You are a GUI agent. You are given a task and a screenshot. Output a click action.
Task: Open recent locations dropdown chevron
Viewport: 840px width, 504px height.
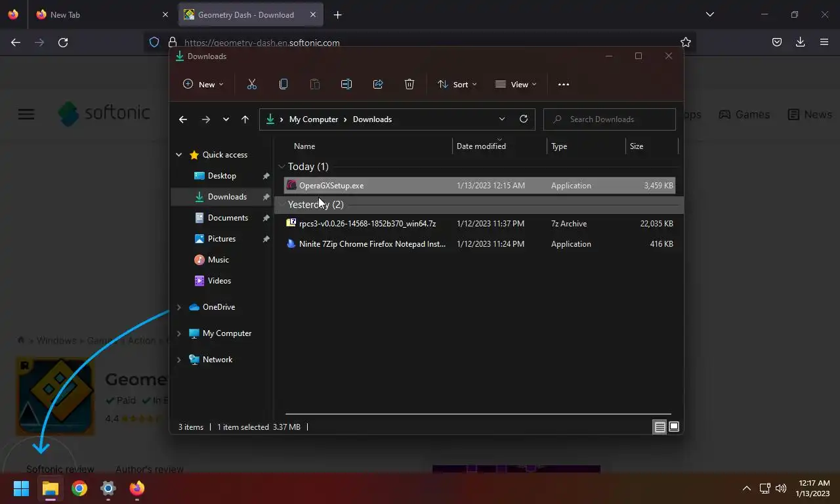[x=226, y=119]
